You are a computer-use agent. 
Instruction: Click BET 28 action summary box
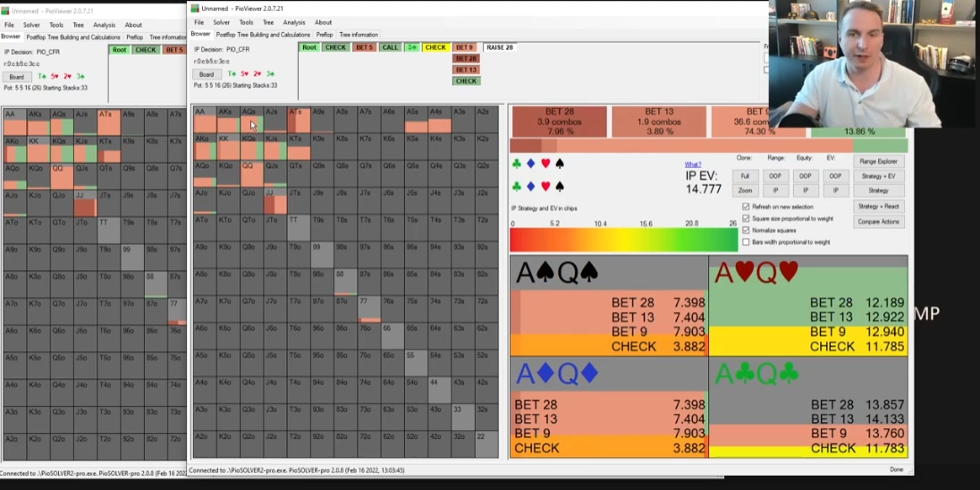[x=560, y=122]
